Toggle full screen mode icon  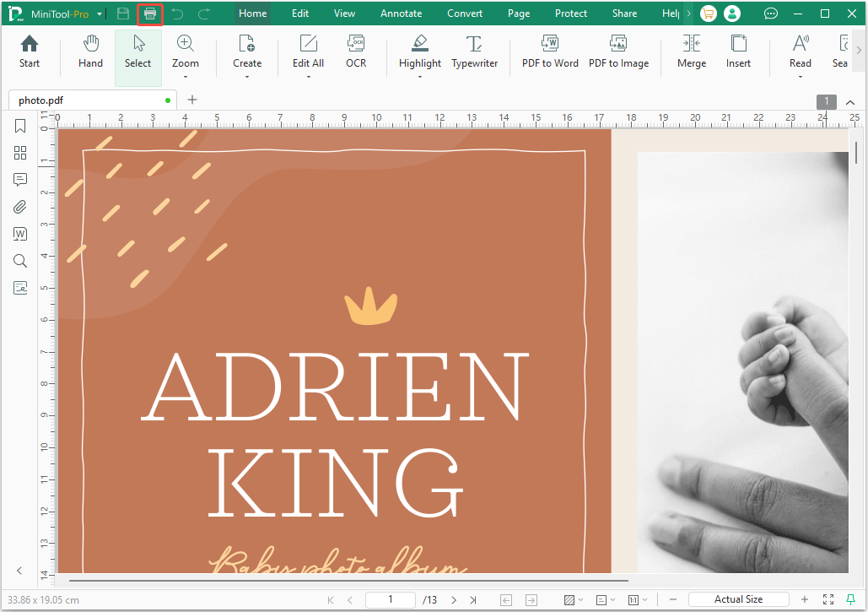[828, 599]
